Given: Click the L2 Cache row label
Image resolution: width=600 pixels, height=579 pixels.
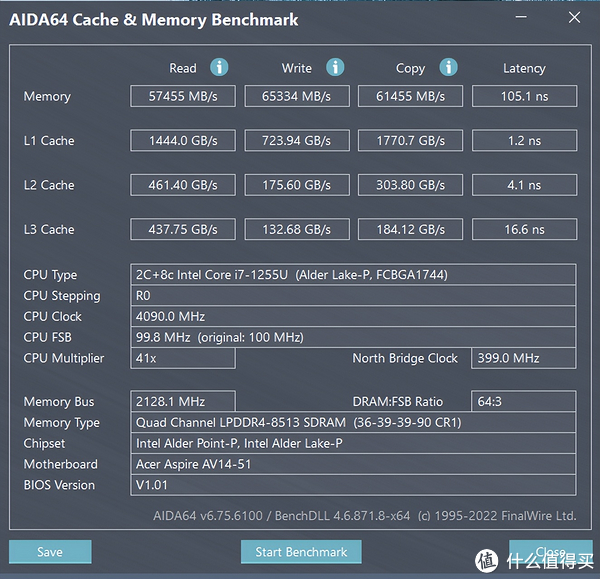Looking at the screenshot, I should pos(49,185).
